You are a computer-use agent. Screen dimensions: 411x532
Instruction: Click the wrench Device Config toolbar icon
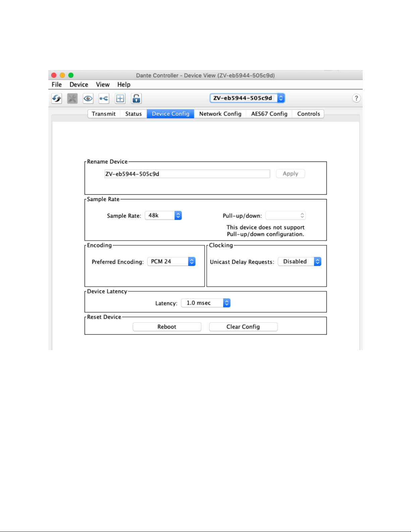click(x=72, y=98)
